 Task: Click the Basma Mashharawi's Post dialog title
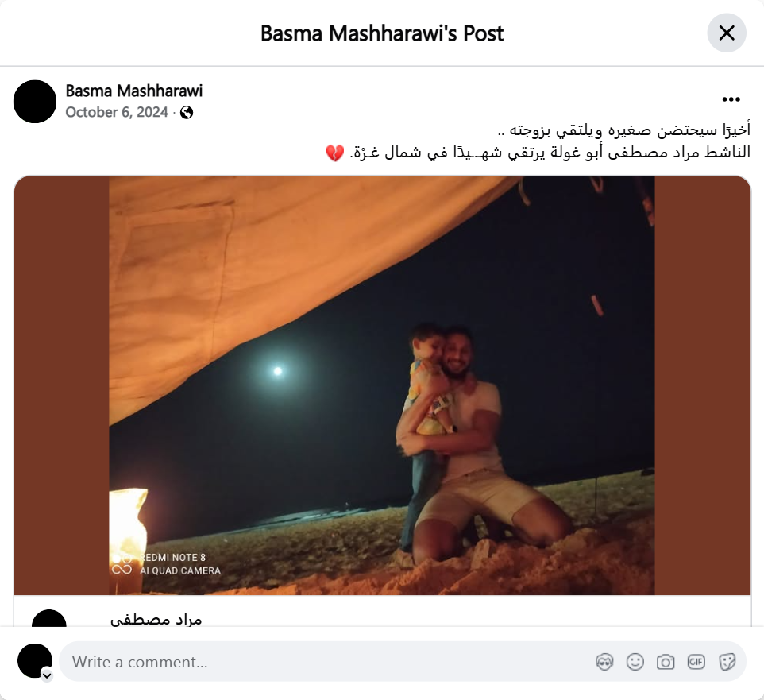pyautogui.click(x=382, y=33)
